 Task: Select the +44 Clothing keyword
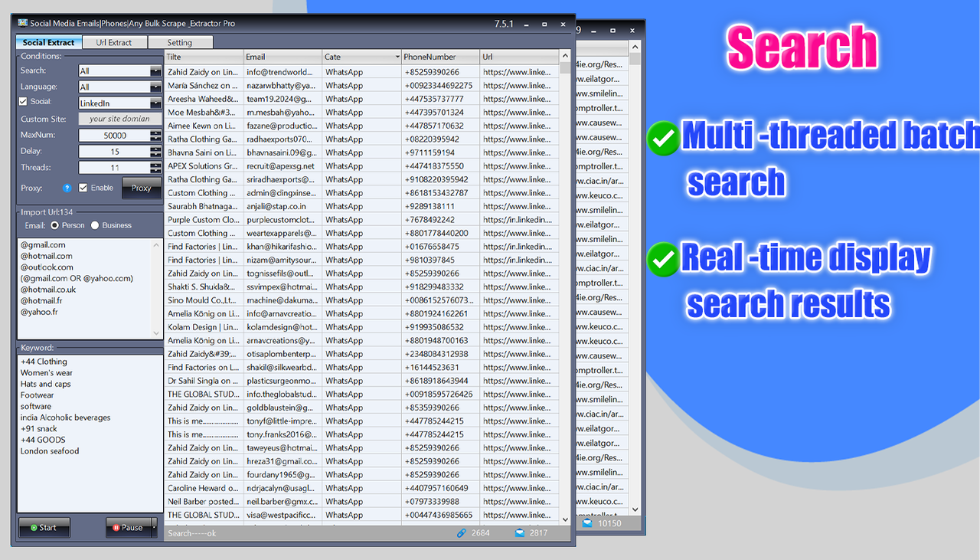pyautogui.click(x=44, y=362)
